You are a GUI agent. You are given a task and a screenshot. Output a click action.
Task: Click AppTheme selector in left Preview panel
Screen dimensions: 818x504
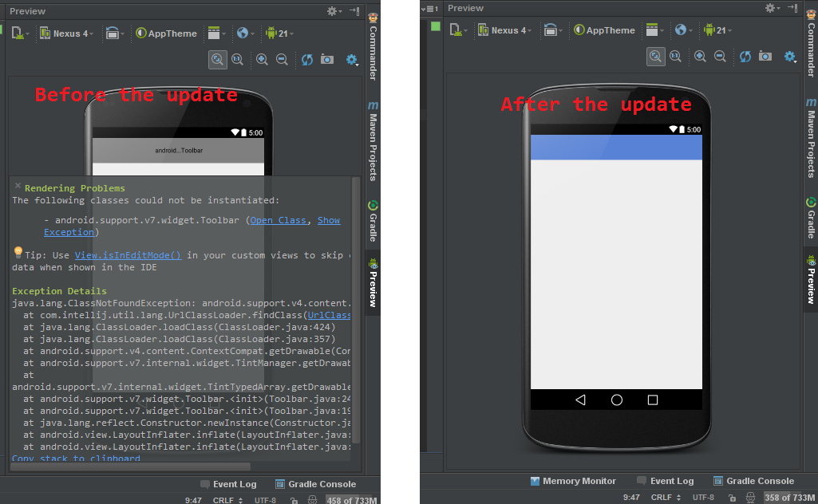click(x=167, y=33)
